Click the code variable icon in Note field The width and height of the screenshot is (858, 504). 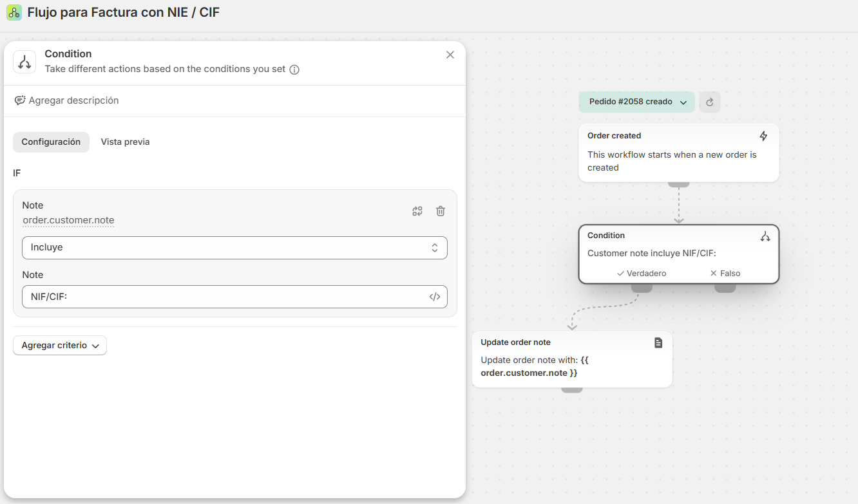coord(435,297)
